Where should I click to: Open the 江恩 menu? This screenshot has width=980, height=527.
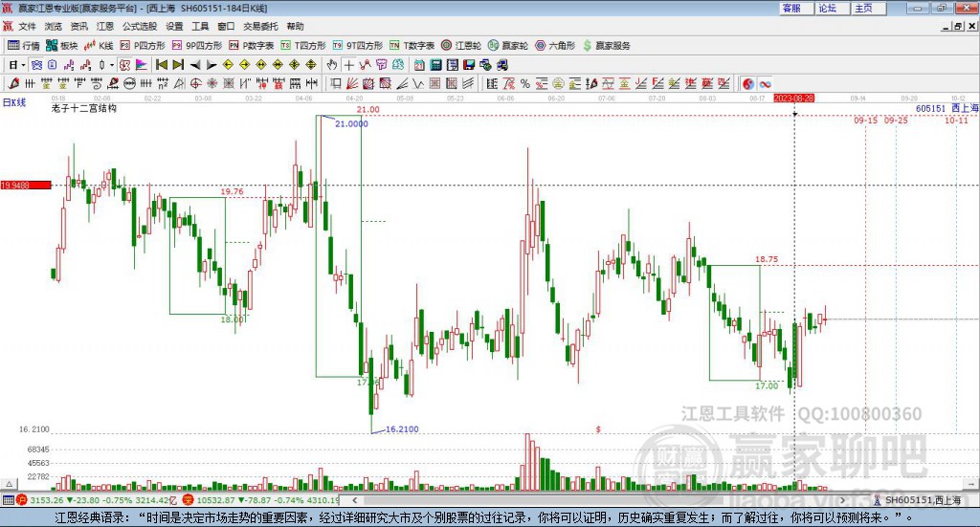pyautogui.click(x=105, y=26)
